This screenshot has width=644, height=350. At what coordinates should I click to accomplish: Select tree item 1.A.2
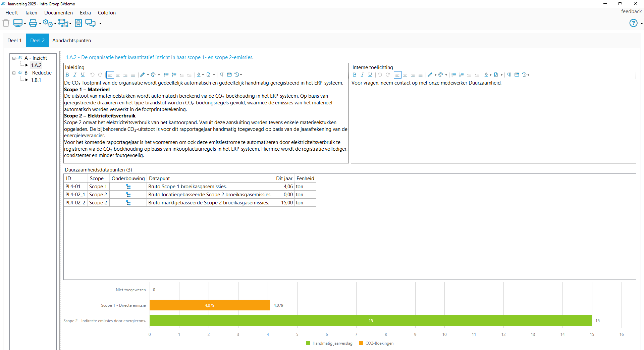tap(36, 65)
